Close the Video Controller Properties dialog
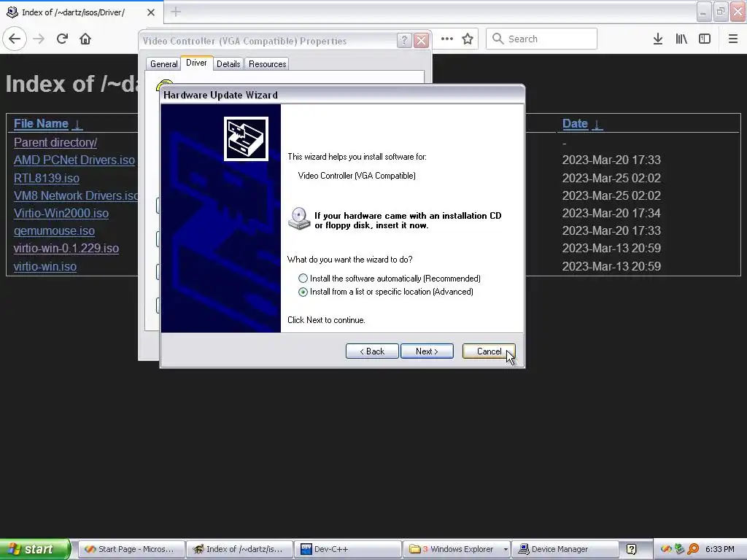 click(421, 41)
